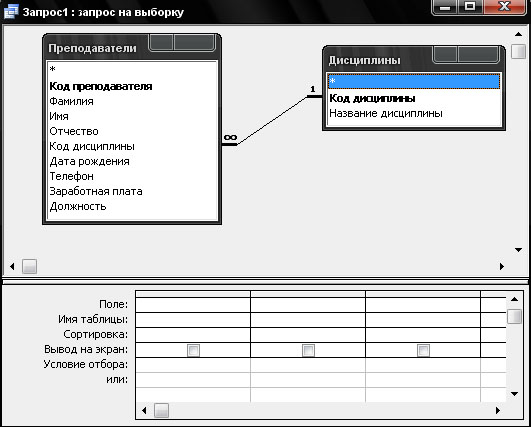Viewport: 531px width, 427px height.
Task: Select Код дисциплины in Преподаватели table
Action: [132, 146]
